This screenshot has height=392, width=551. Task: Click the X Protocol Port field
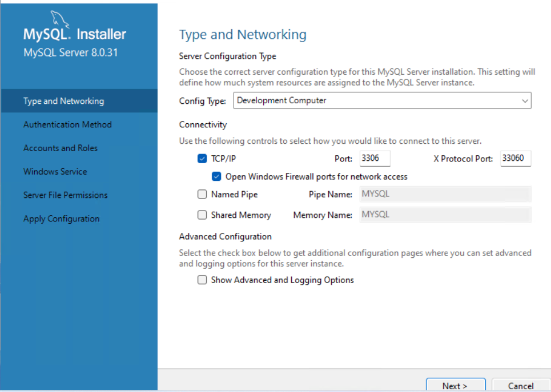tap(515, 159)
